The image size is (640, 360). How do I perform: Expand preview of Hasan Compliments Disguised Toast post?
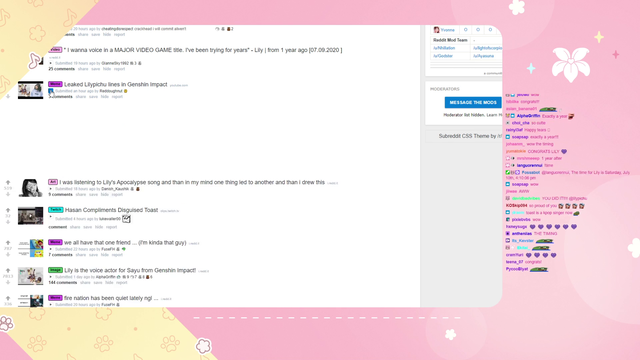coord(51,218)
